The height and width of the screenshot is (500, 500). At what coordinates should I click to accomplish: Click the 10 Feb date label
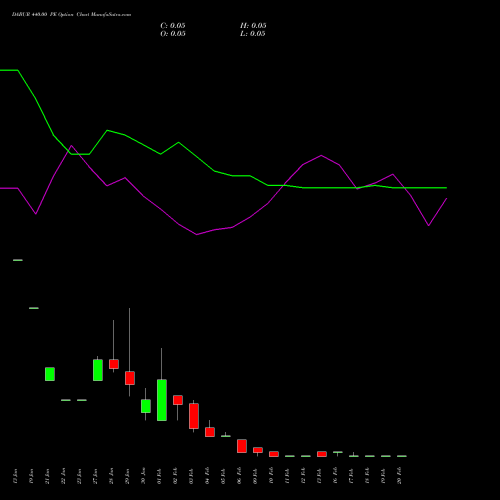point(272,476)
